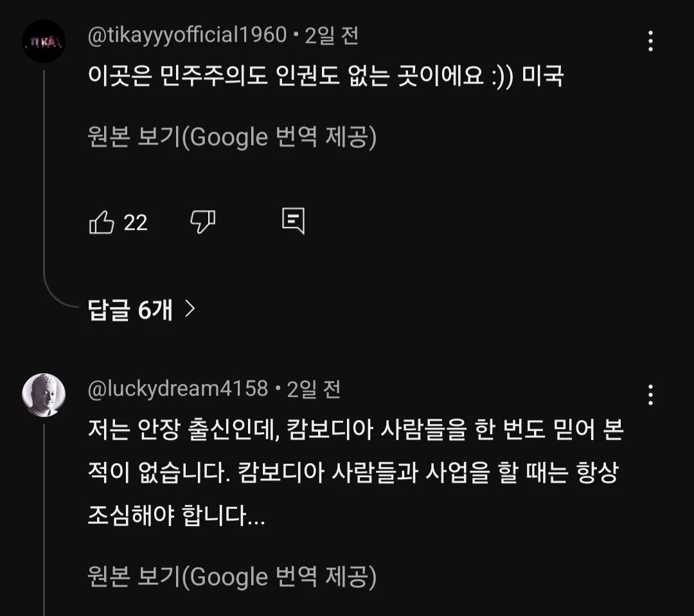Click the thread line below the TIKAY avatar
Viewport: 694px width, 616px height.
tap(44, 180)
